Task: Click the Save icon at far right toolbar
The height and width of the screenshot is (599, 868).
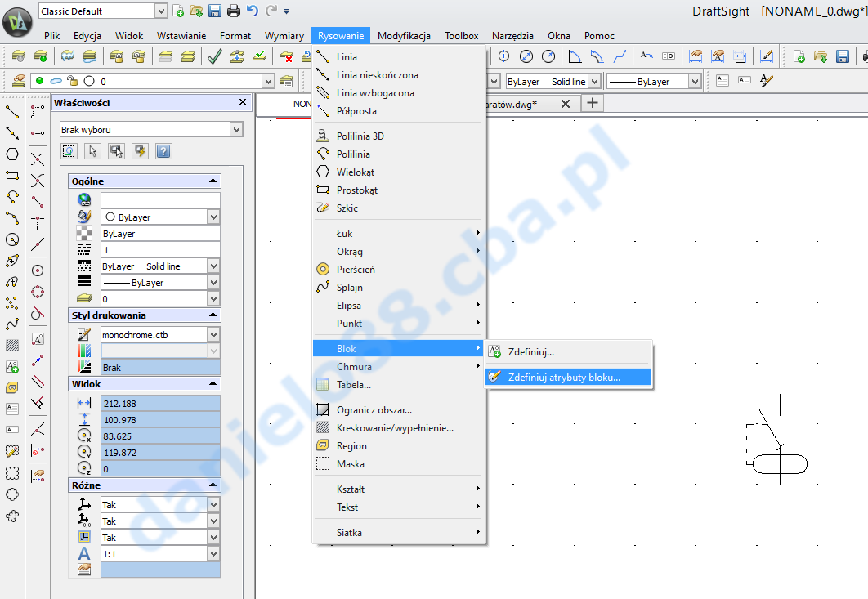Action: (843, 56)
